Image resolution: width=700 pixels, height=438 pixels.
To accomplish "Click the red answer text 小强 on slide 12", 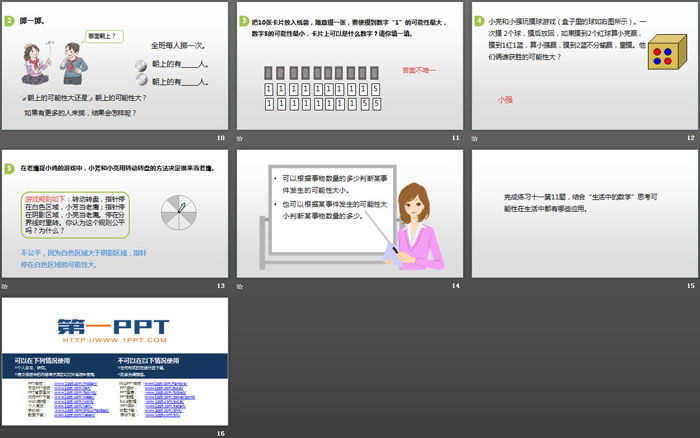I will [x=505, y=100].
